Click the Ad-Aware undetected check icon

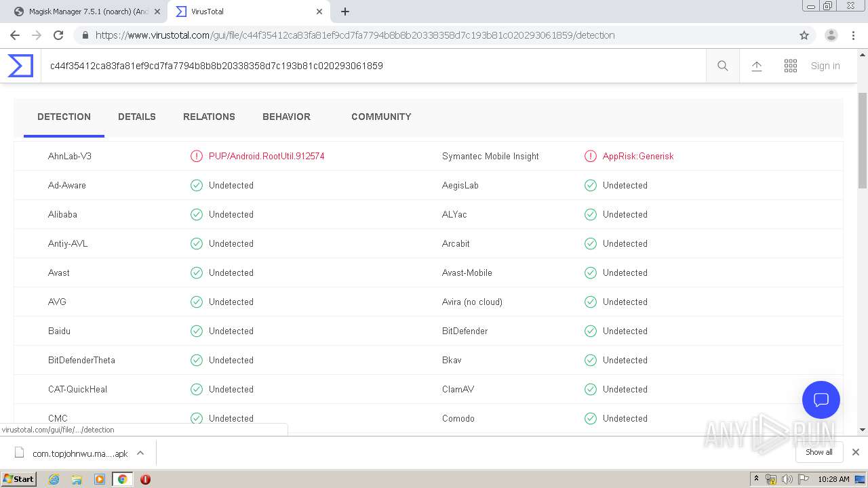tap(197, 185)
